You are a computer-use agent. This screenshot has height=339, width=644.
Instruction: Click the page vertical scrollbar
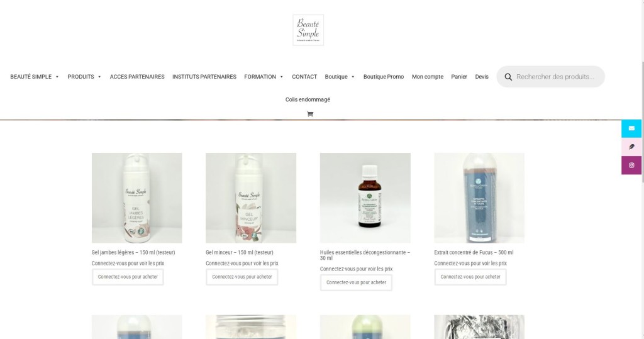click(641, 169)
